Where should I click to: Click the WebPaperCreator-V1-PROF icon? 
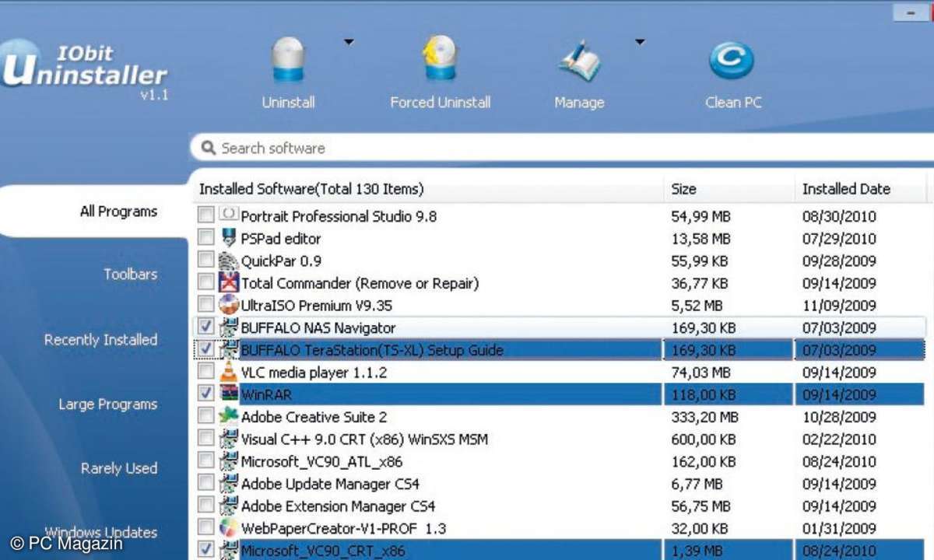[228, 528]
